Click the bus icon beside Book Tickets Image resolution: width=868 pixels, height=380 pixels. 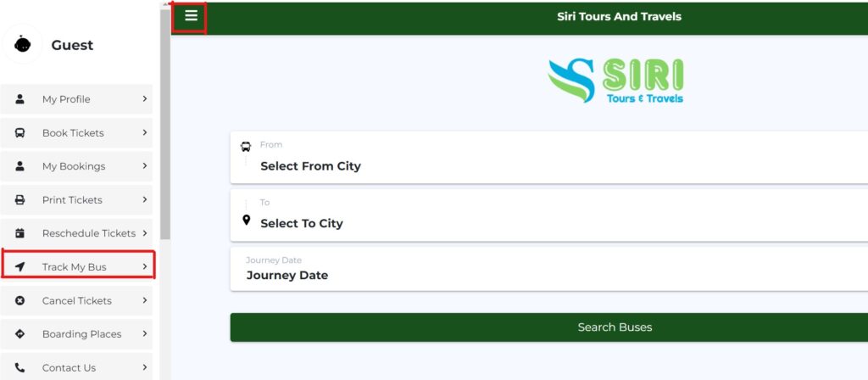20,133
